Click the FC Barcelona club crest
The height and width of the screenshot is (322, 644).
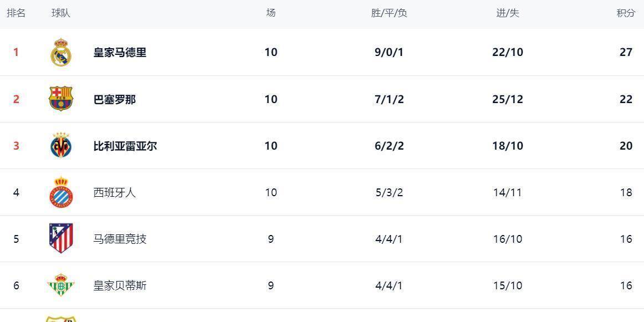click(x=61, y=99)
